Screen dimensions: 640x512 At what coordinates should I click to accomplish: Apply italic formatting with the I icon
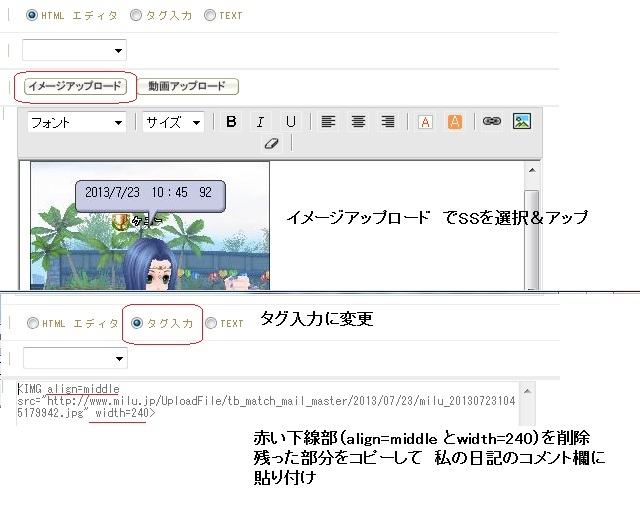coord(260,122)
